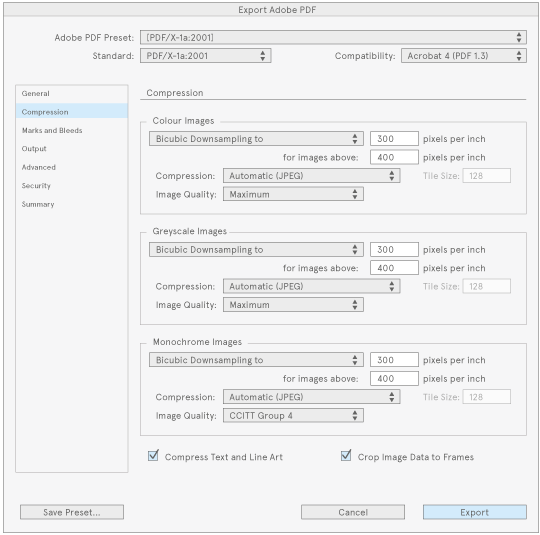Click Greyscale 'for images above' 400 field
540x535 pixels.
[394, 268]
